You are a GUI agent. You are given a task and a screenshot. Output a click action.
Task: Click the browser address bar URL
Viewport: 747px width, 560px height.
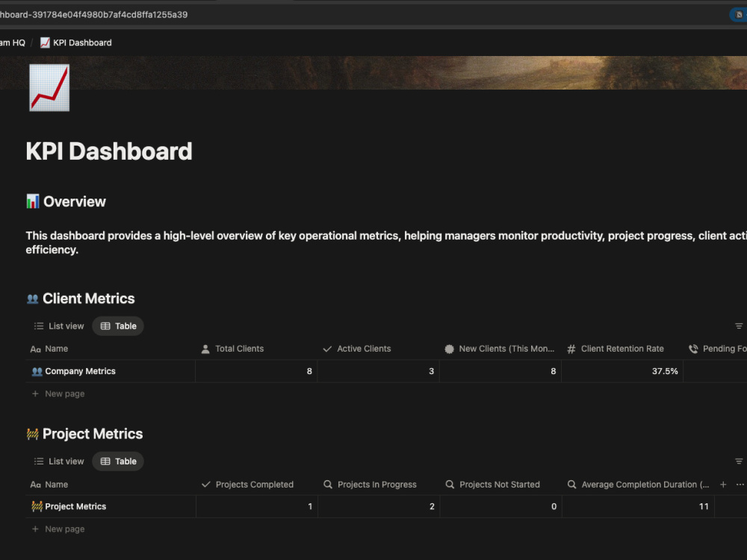(94, 15)
